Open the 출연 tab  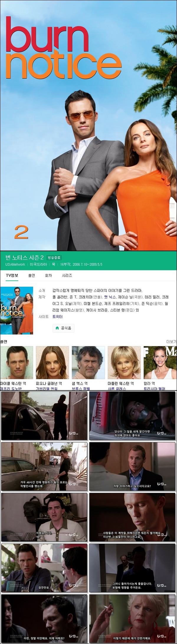(32, 275)
